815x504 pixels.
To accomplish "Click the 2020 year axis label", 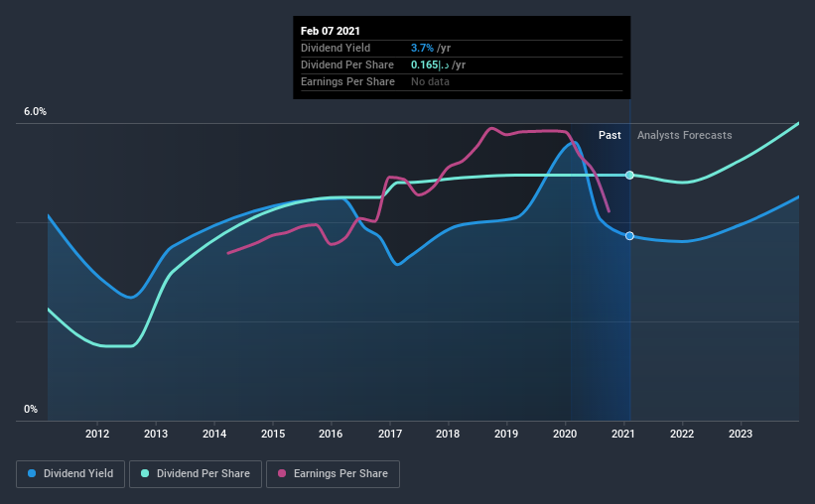I will pyautogui.click(x=565, y=434).
